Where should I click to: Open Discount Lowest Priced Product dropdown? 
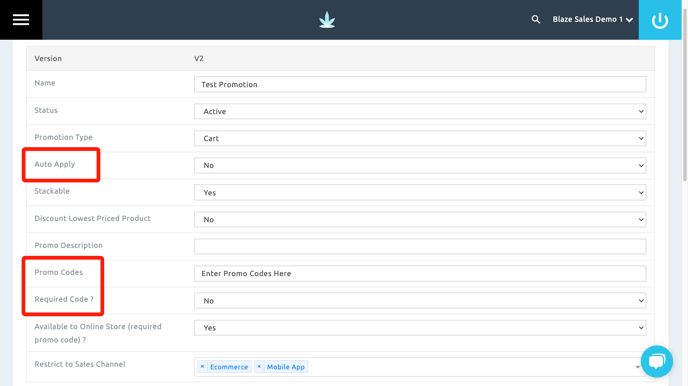420,219
